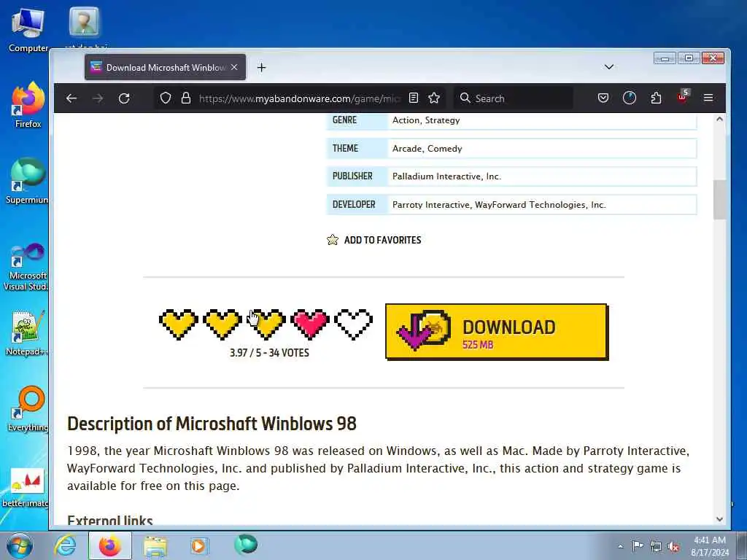Click the network tray icon
The height and width of the screenshot is (560, 747).
(656, 547)
